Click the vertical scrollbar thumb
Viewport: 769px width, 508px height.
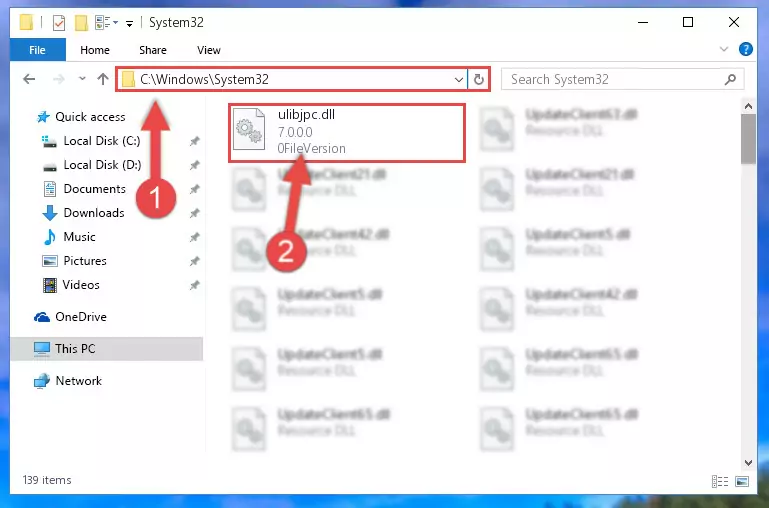(748, 139)
